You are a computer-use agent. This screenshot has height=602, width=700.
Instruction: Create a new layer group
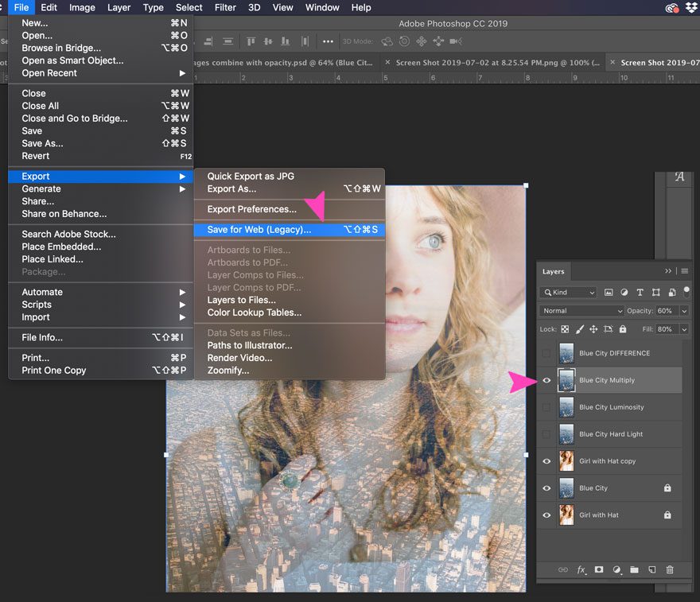tap(634, 570)
